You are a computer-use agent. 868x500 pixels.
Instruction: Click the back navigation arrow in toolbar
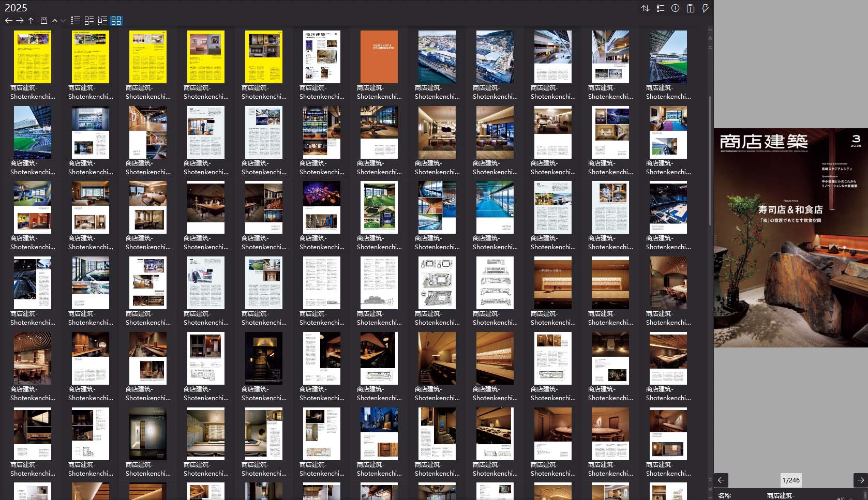tap(8, 21)
